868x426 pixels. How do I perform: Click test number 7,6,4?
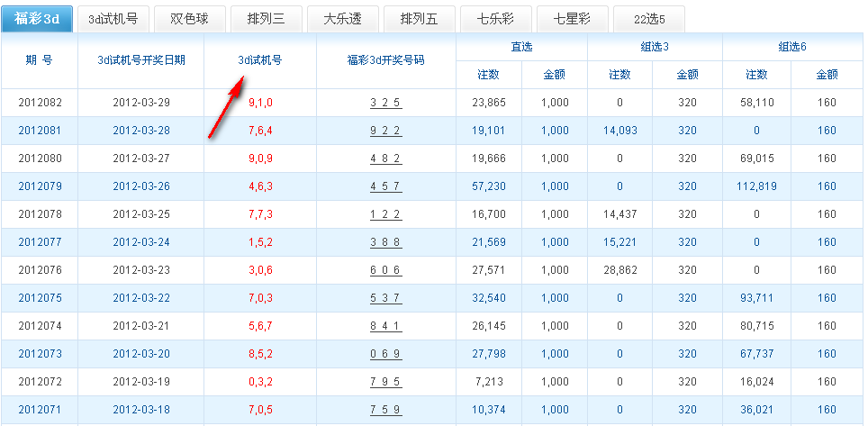click(261, 131)
